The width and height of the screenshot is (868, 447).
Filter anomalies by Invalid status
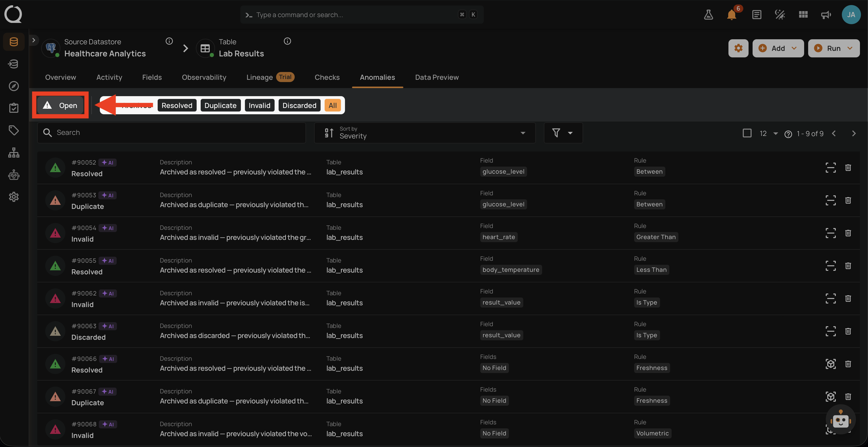pos(259,106)
